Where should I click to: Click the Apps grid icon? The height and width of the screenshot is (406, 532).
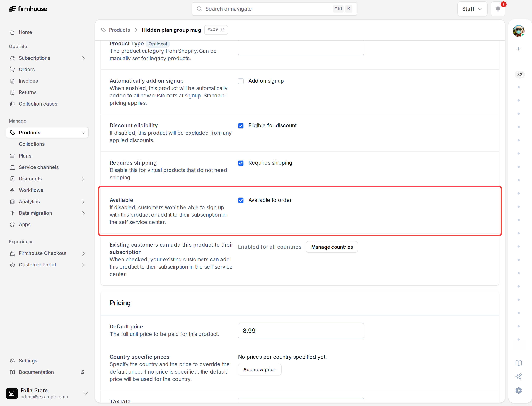pos(12,225)
